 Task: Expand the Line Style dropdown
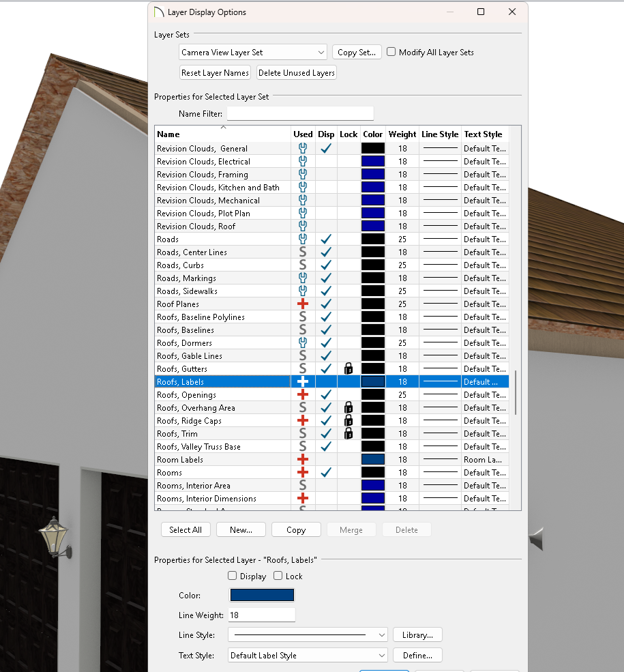(x=308, y=635)
